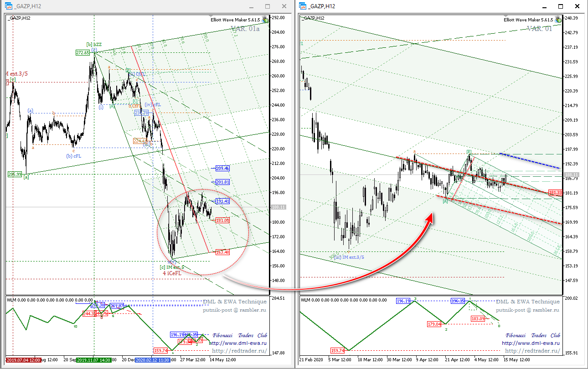Select the 196.15 label in right WLM panel

coord(458,301)
